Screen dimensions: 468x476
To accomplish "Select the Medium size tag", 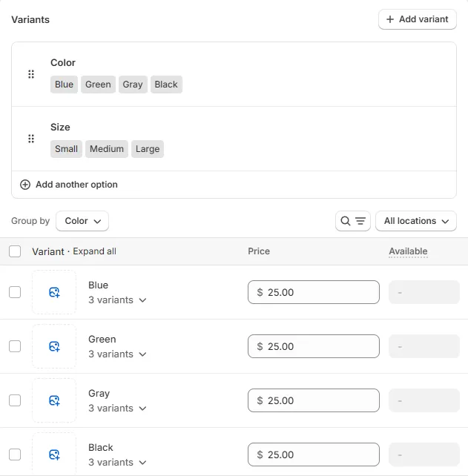I will click(x=107, y=149).
